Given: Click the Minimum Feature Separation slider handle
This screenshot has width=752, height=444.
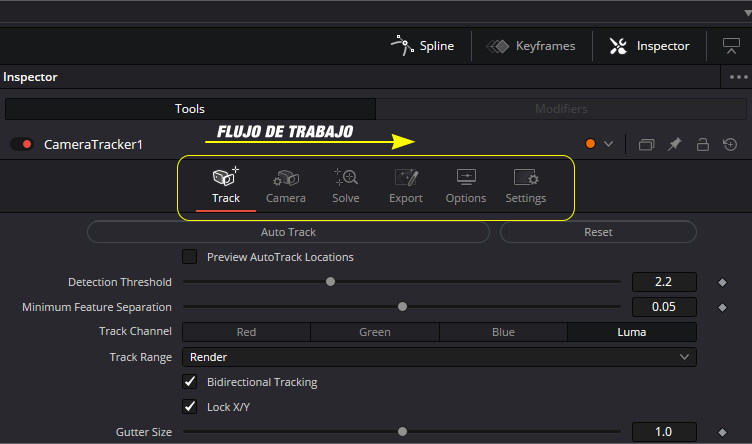Looking at the screenshot, I should tap(402, 306).
